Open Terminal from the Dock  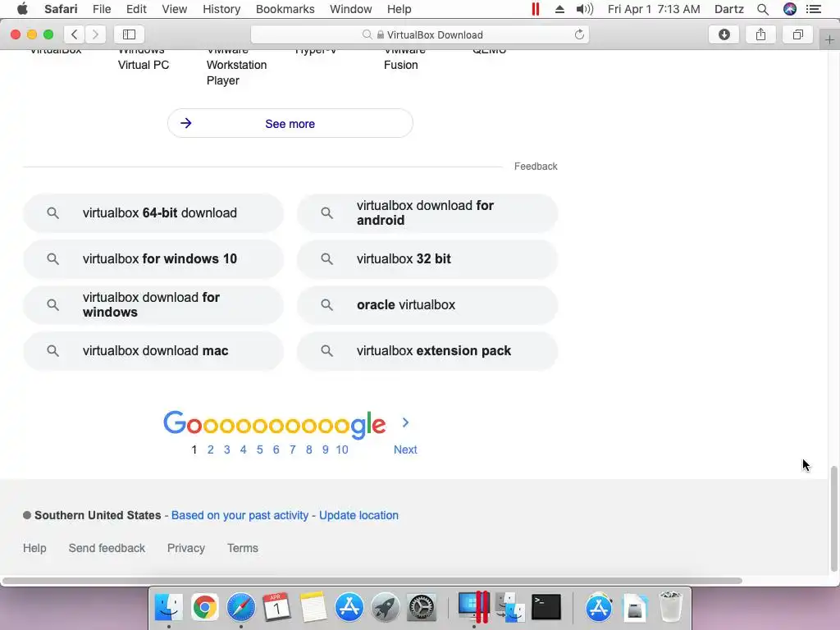[x=546, y=607]
